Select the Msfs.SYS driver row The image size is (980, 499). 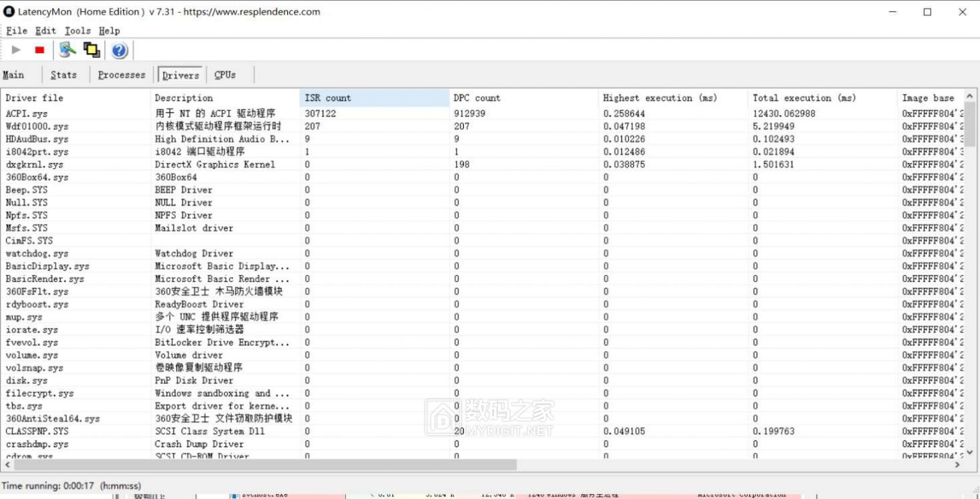pos(483,228)
